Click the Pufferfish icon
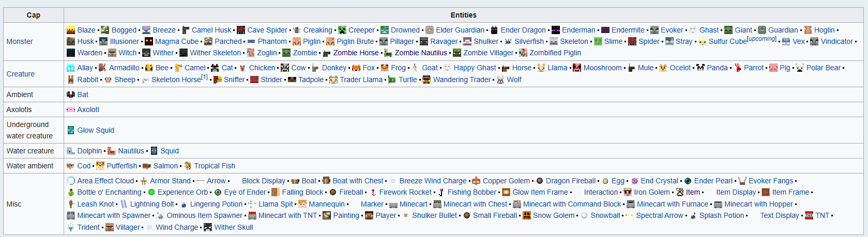 tap(100, 166)
